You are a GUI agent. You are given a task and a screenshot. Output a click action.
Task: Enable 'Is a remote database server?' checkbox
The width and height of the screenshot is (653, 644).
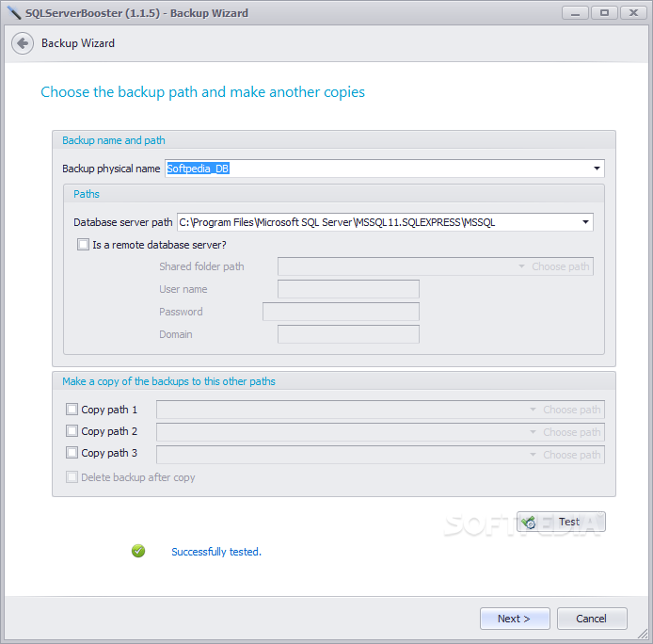(84, 244)
